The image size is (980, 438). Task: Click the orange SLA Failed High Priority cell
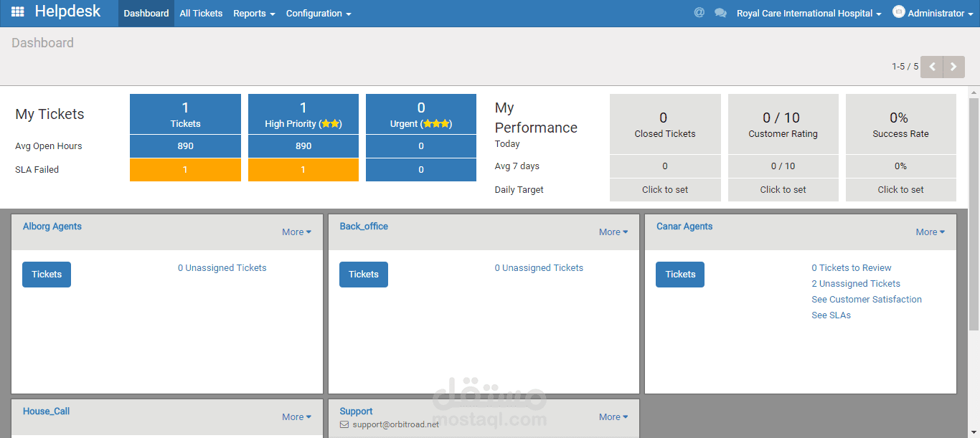click(x=303, y=170)
